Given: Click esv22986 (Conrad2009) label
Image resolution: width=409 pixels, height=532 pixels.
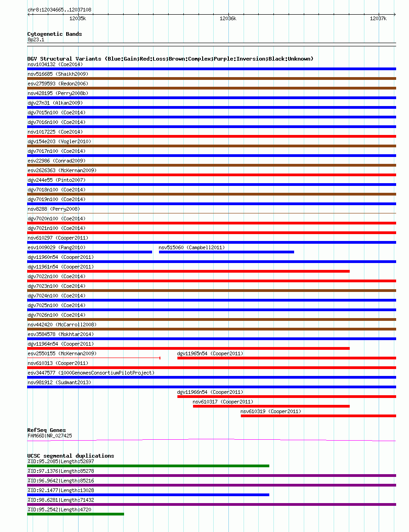Looking at the screenshot, I should [57, 161].
